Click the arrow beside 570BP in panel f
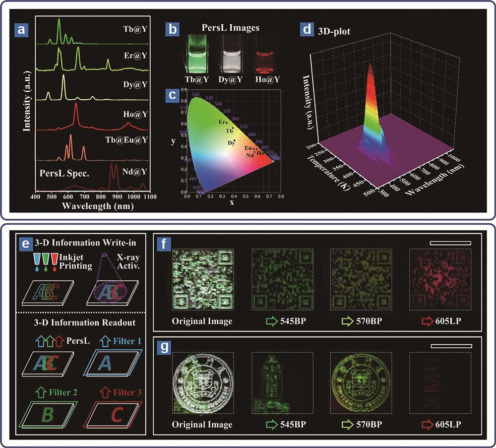 [348, 321]
